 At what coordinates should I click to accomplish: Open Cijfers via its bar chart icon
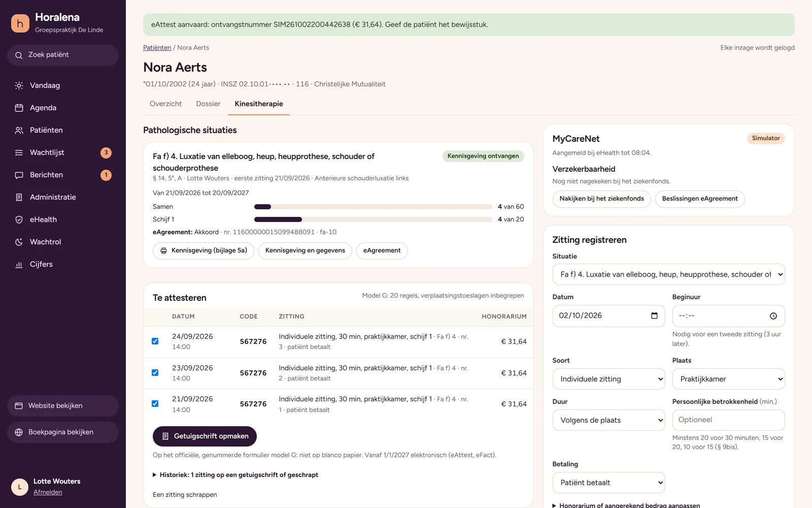tap(19, 264)
